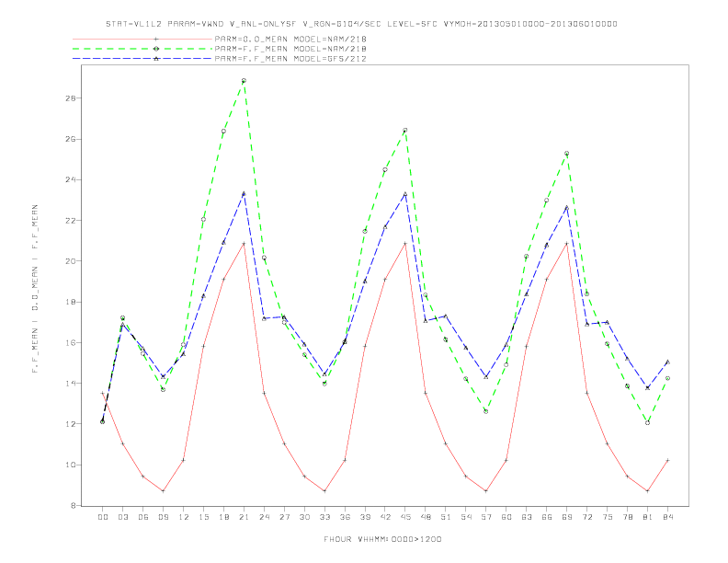The image size is (728, 563).
Task: Click y-axis tick value 10
Action: click(70, 465)
